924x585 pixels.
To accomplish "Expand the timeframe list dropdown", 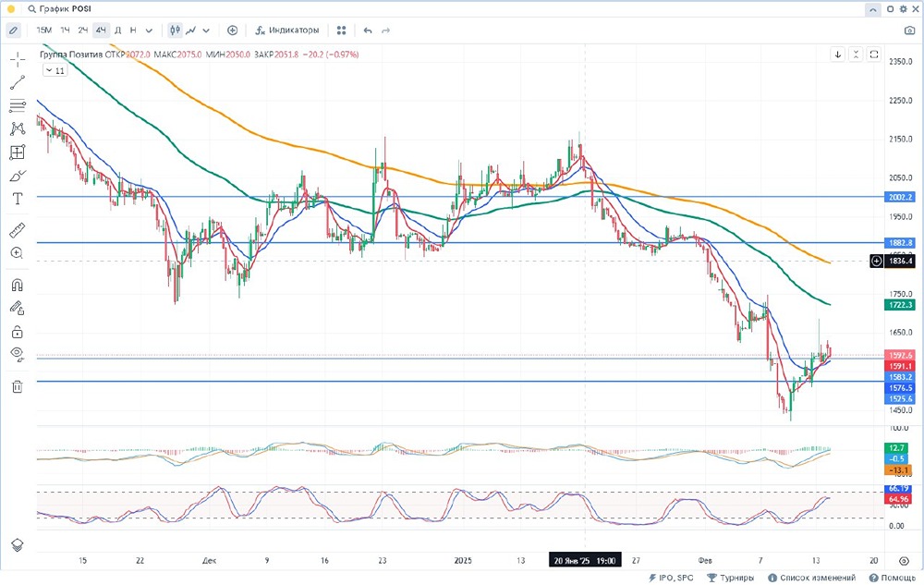I will coord(149,30).
